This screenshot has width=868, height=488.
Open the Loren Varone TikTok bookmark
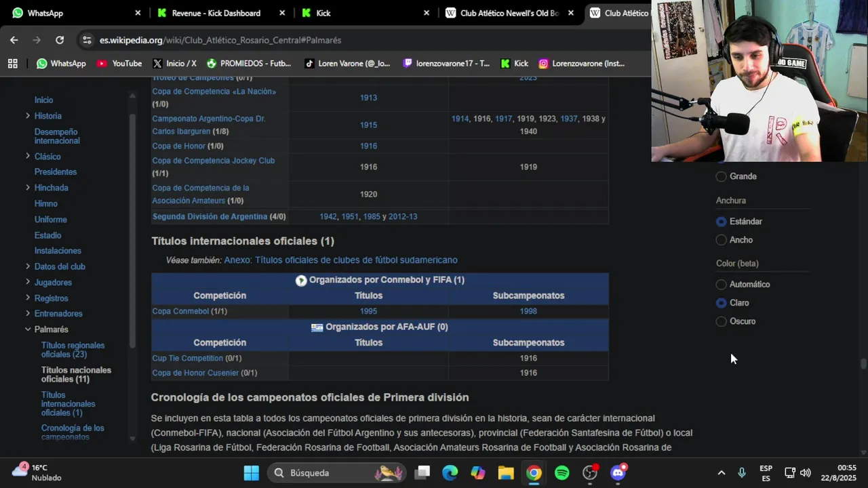(347, 63)
